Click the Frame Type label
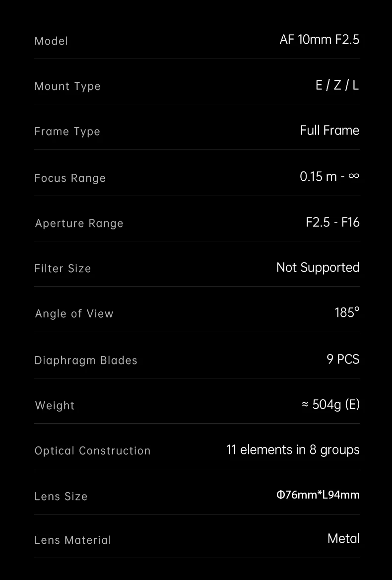This screenshot has width=392, height=580. point(67,132)
